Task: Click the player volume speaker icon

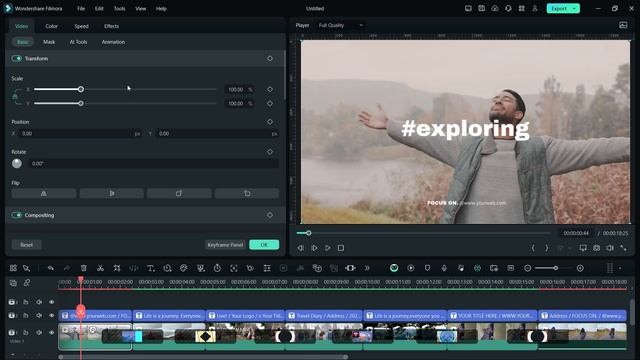Action: [x=610, y=248]
